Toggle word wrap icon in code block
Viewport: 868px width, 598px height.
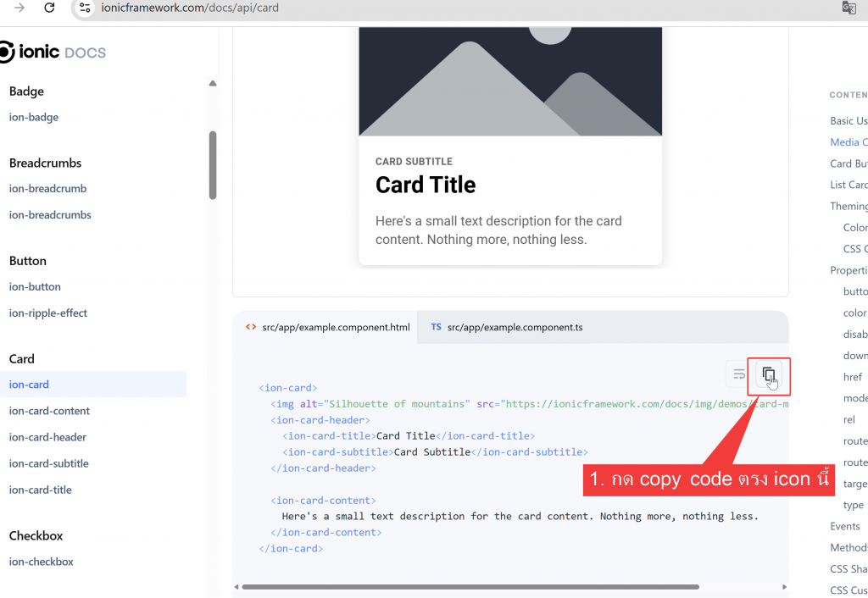point(739,374)
